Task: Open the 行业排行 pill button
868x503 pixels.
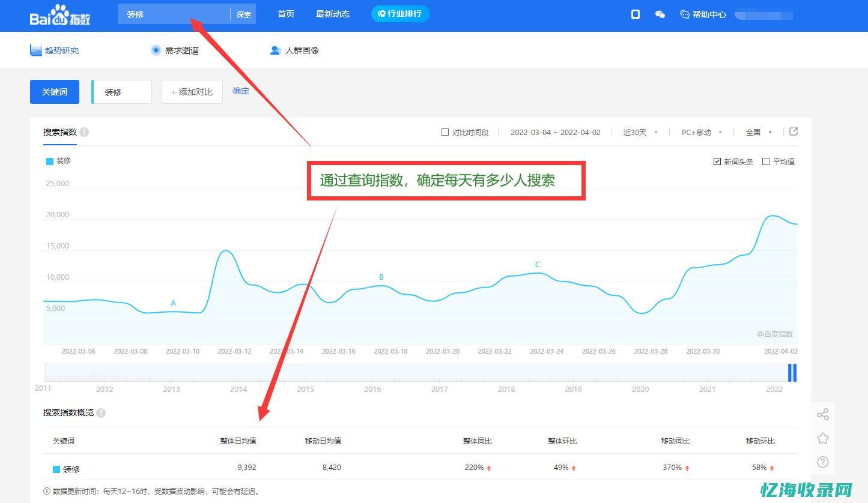Action: (400, 13)
